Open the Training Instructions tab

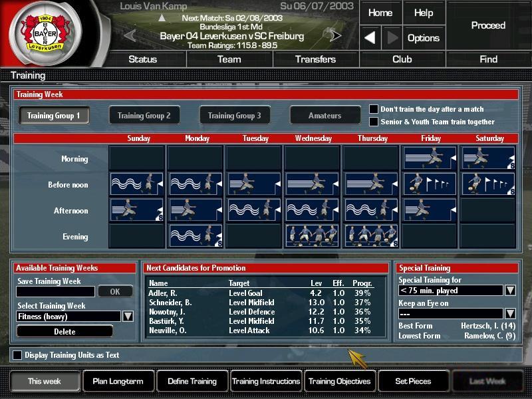pos(266,381)
